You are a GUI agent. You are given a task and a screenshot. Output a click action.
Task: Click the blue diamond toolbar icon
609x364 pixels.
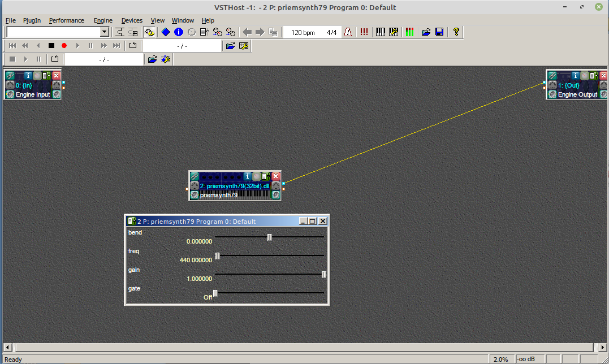coord(166,32)
